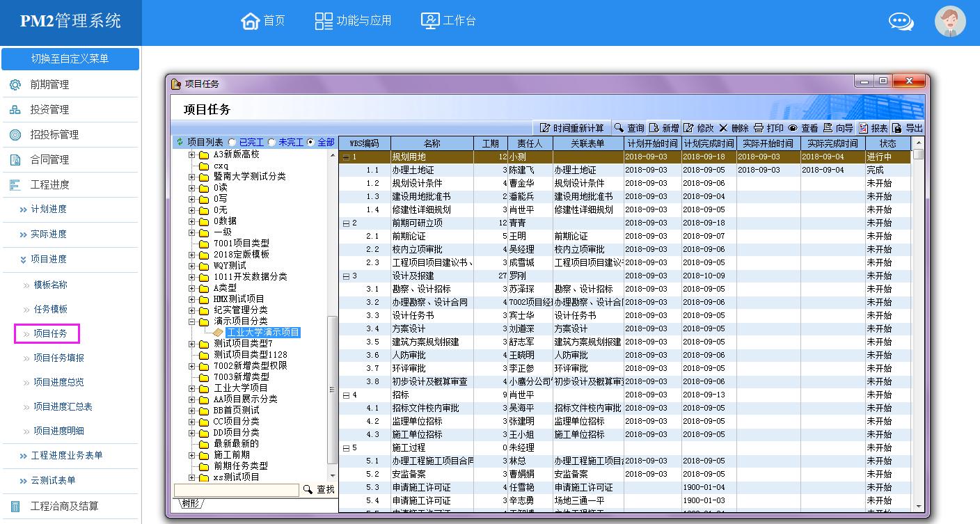Expand the A3新版高校 tree folder
Image resolution: width=980 pixels, height=524 pixels.
click(192, 154)
